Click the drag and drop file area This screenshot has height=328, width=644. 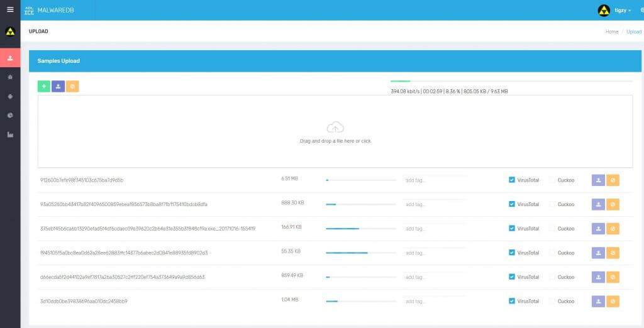point(335,132)
